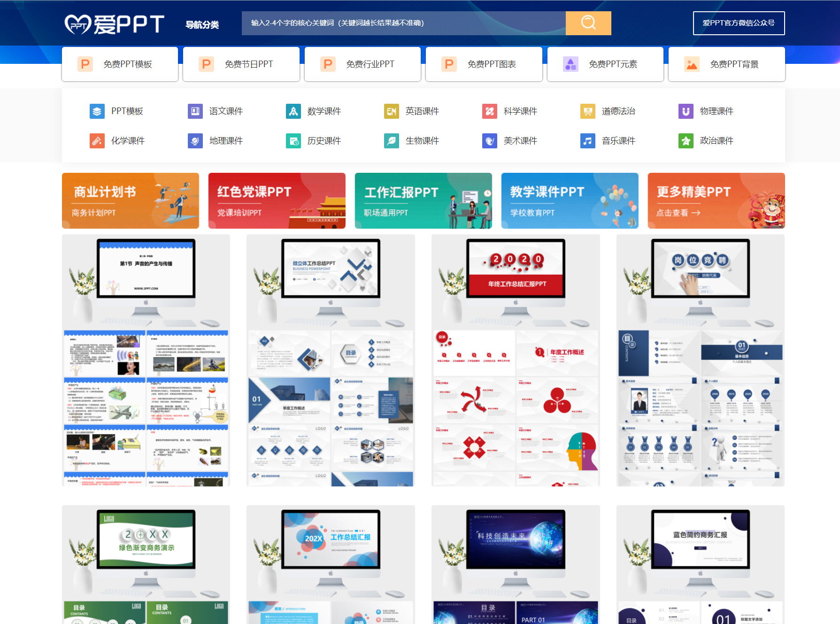Open the 免费PPT模板 category

tap(119, 64)
